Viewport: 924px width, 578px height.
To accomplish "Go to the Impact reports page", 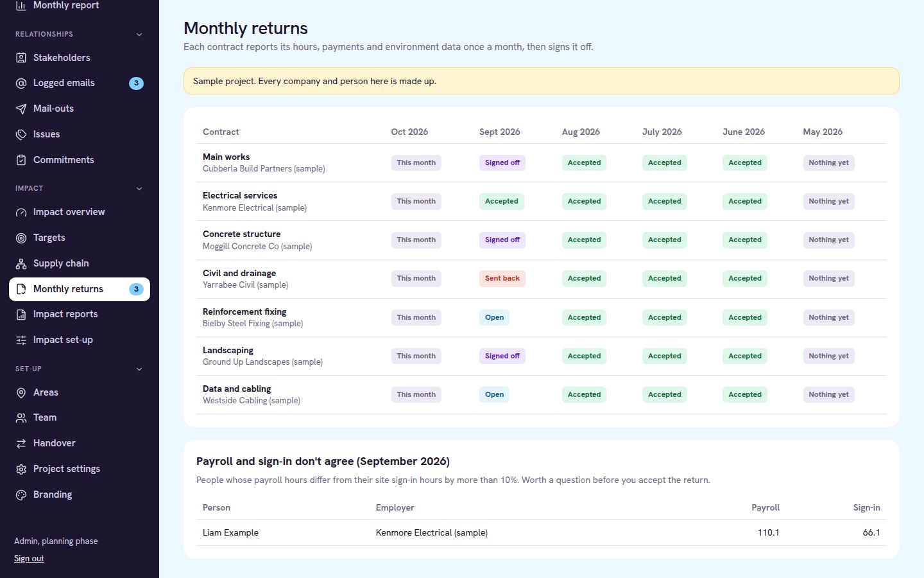I will (x=80, y=314).
